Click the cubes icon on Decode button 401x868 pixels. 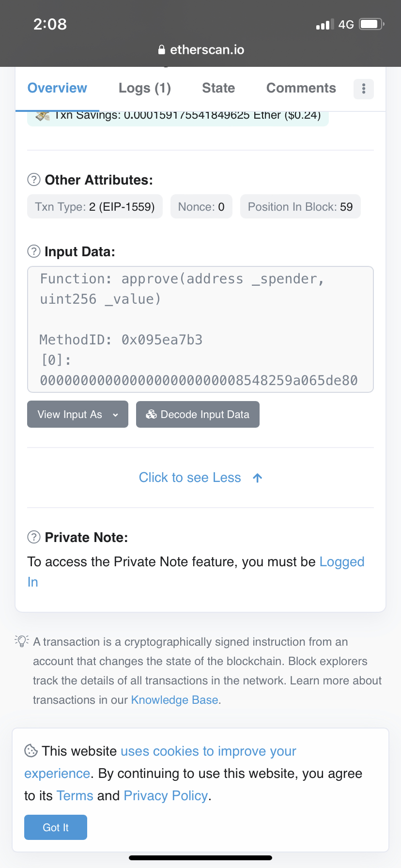coord(151,414)
